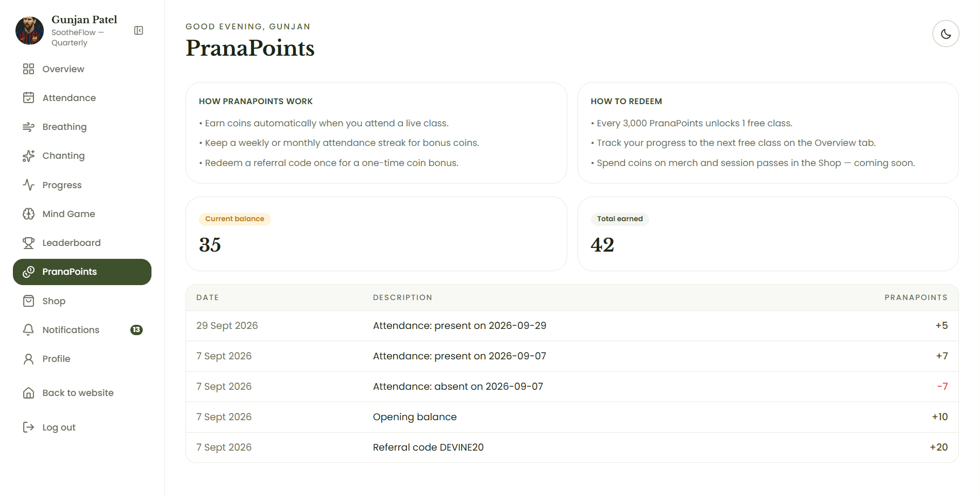The image size is (980, 496).
Task: Click 'Earn coins automatically' line
Action: pyautogui.click(x=324, y=123)
